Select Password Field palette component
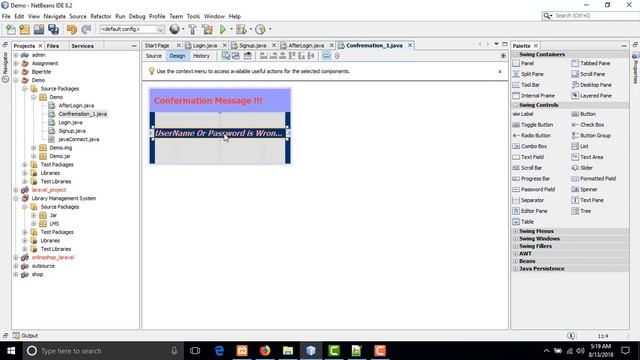The height and width of the screenshot is (360, 640). [x=534, y=189]
